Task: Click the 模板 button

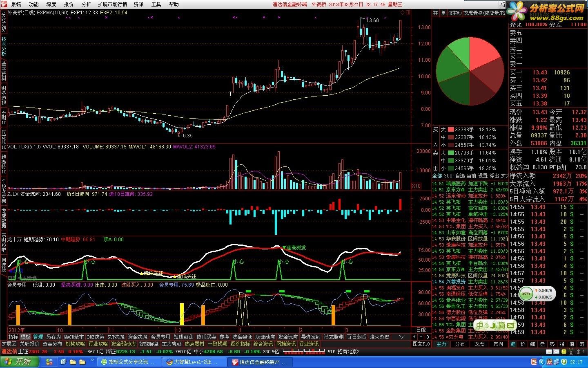Action: click(25, 337)
